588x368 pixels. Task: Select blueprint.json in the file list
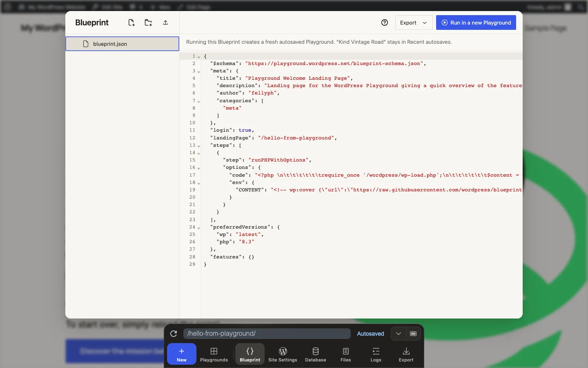click(122, 44)
